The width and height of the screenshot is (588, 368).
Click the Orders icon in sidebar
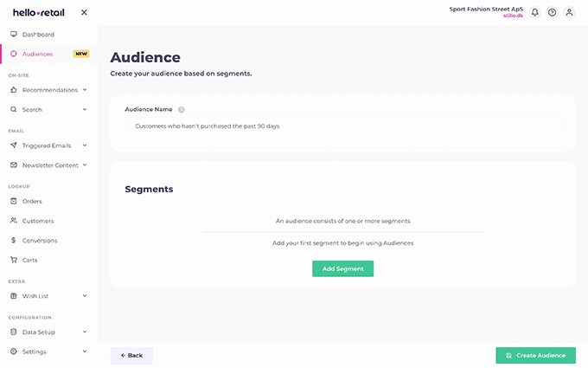point(14,201)
